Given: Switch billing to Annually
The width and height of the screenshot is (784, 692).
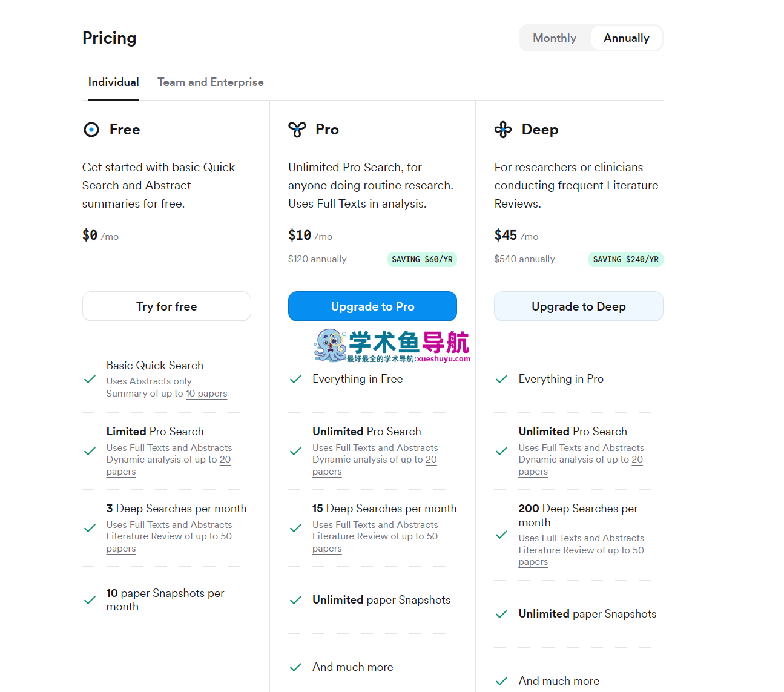Looking at the screenshot, I should [x=627, y=38].
